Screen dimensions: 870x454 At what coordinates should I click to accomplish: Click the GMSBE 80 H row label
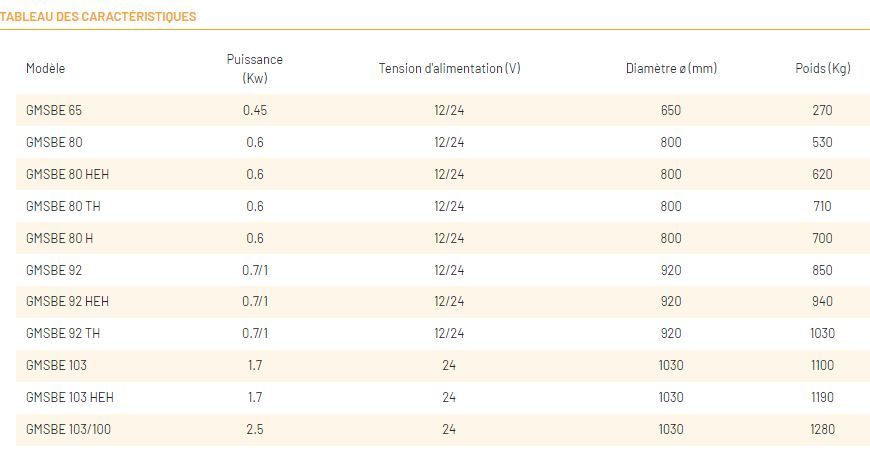(59, 238)
